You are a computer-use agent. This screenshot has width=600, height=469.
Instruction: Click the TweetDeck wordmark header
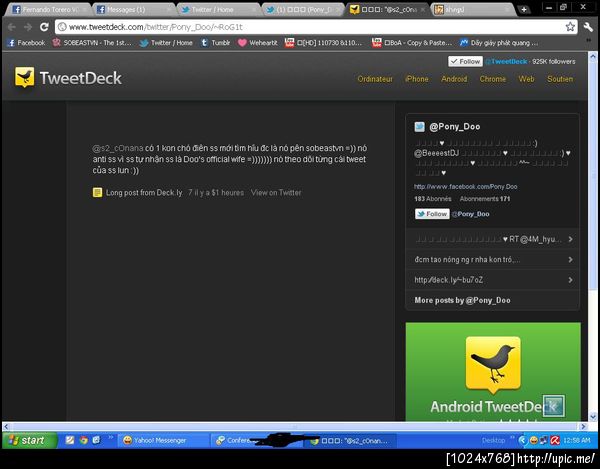pyautogui.click(x=80, y=78)
